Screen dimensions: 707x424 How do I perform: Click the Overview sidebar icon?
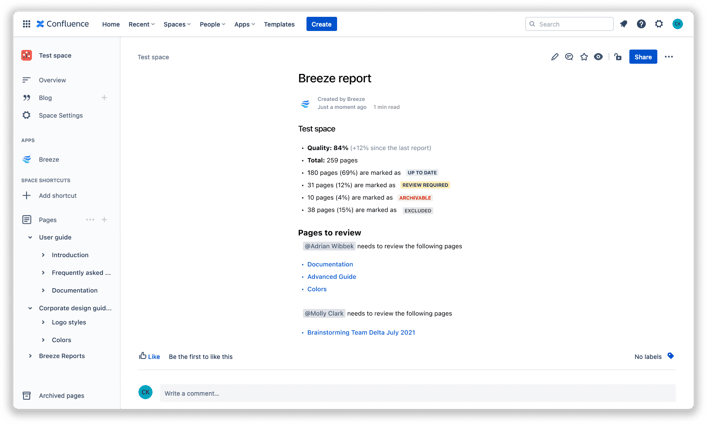[x=27, y=80]
